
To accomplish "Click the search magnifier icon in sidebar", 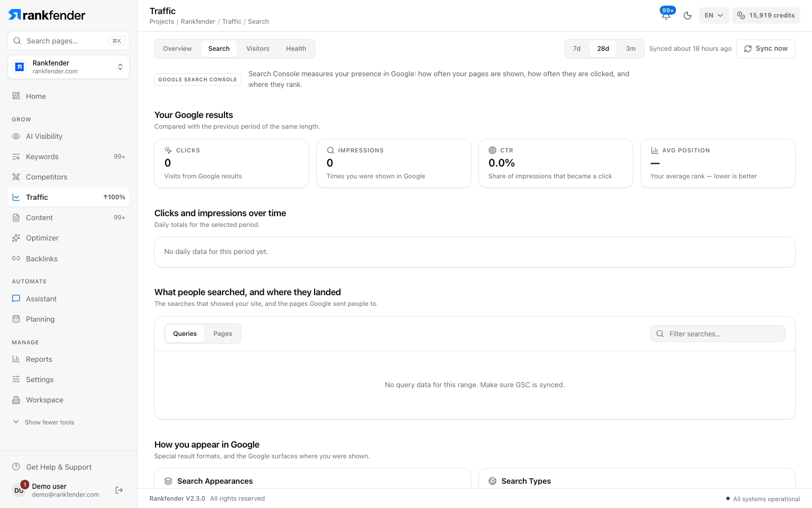I will [17, 41].
